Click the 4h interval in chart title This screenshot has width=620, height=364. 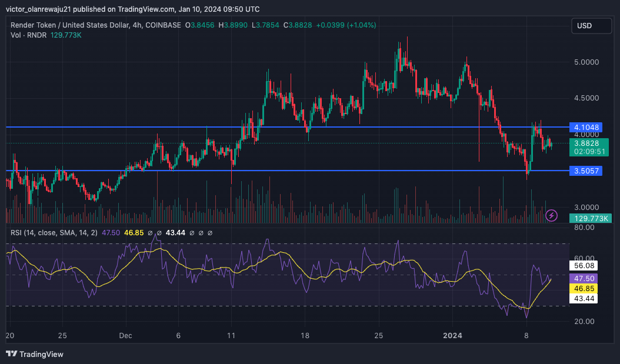(x=137, y=25)
